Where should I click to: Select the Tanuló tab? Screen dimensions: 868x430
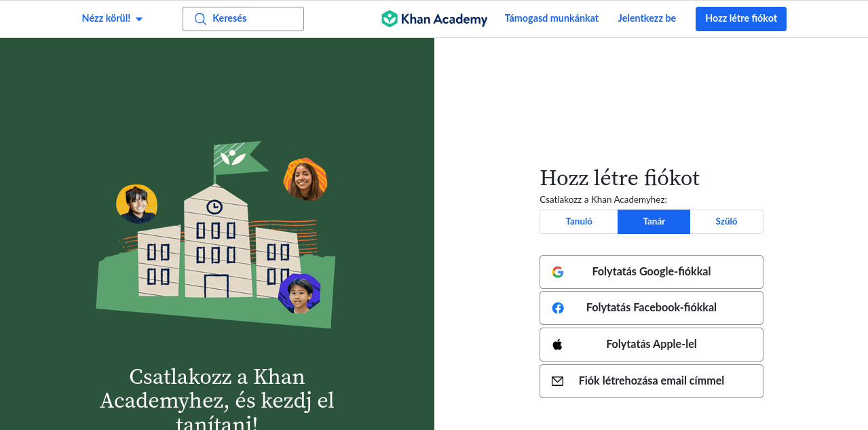point(579,222)
